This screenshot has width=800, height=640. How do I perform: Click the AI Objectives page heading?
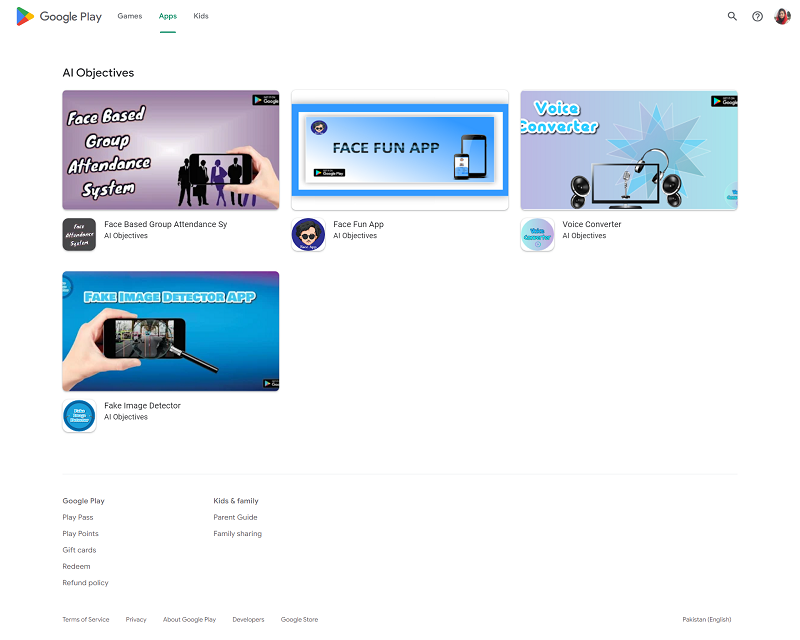98,73
